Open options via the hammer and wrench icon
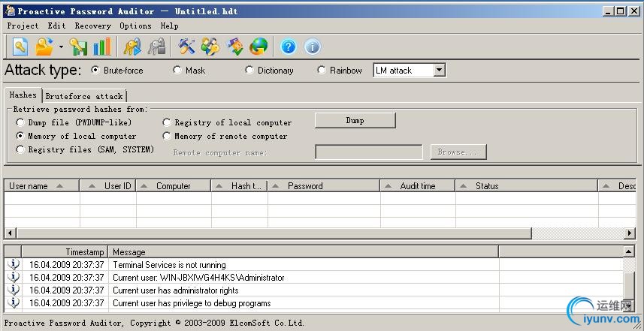Image resolution: width=644 pixels, height=331 pixels. tap(186, 47)
